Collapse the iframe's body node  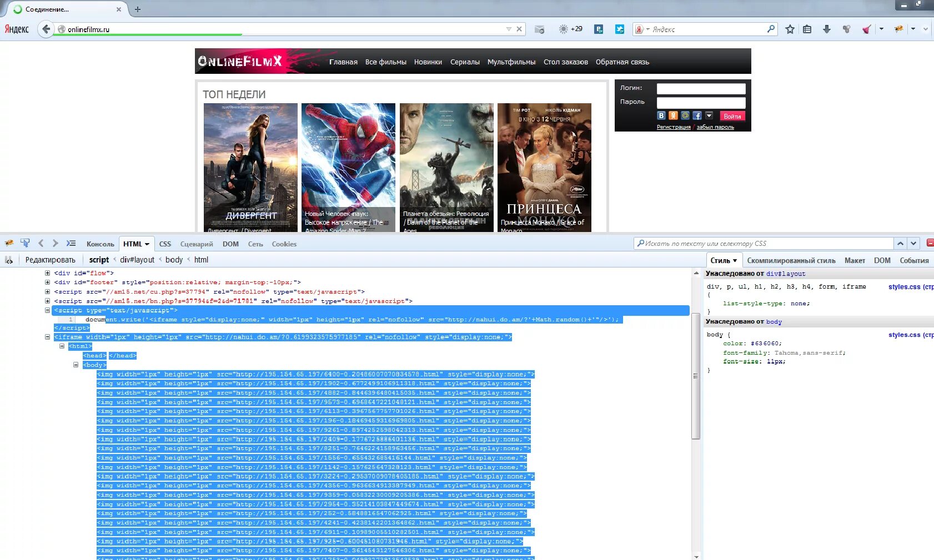[x=76, y=365]
